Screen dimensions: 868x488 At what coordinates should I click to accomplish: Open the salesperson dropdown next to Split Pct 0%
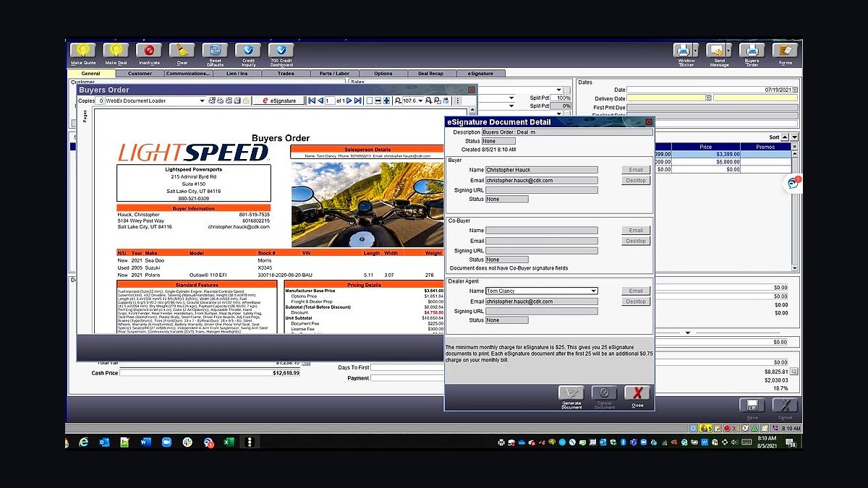[511, 106]
